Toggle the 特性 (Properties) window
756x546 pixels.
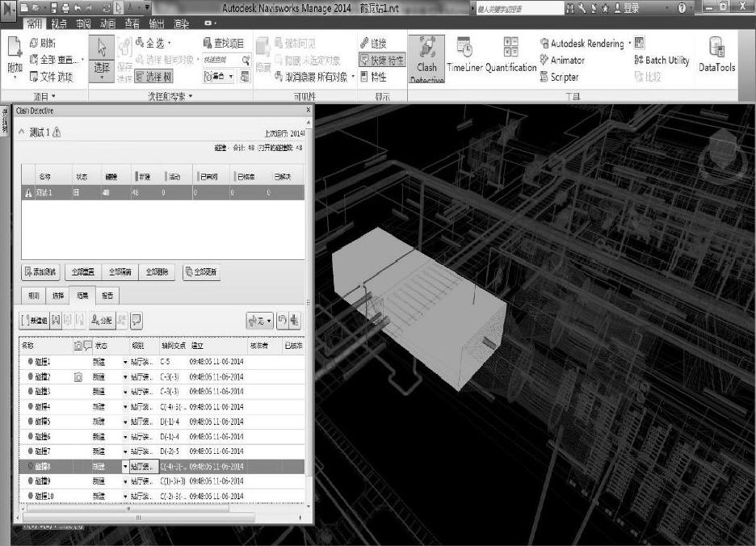pos(373,77)
